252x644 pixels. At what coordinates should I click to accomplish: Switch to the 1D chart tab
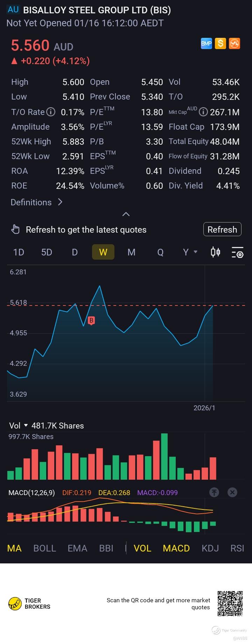19,252
